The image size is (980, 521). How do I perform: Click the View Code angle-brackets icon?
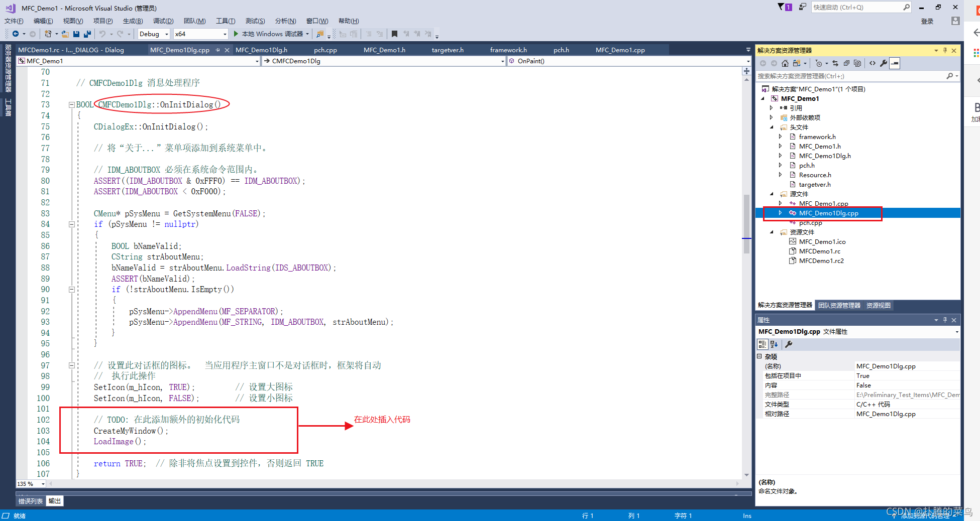873,63
